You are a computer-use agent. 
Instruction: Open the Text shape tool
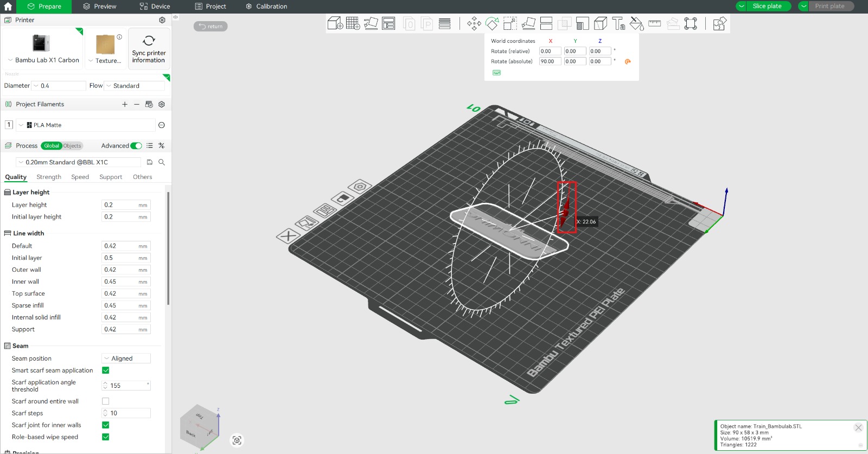tap(618, 23)
